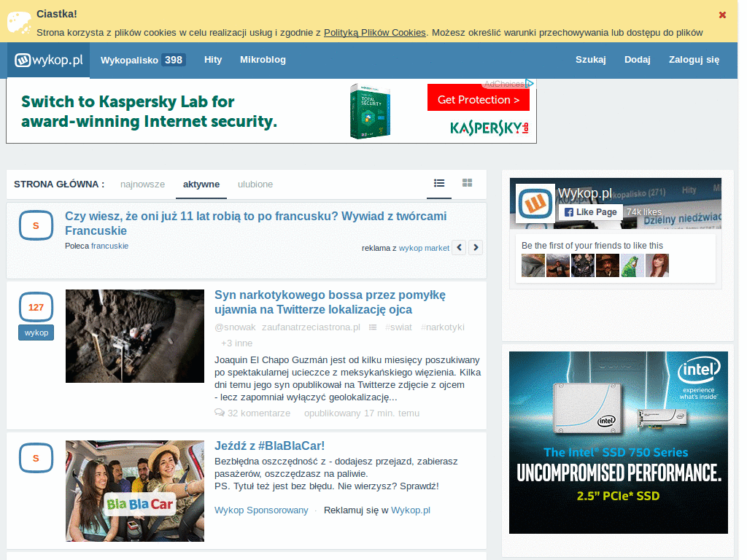This screenshot has width=747, height=560.
Task: Click the Get Protection button in ad
Action: click(478, 100)
